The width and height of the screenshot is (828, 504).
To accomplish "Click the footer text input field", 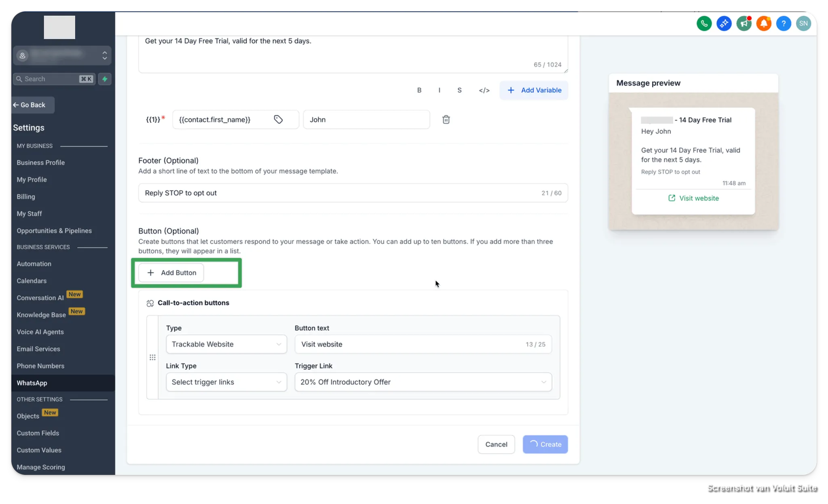I will point(340,193).
